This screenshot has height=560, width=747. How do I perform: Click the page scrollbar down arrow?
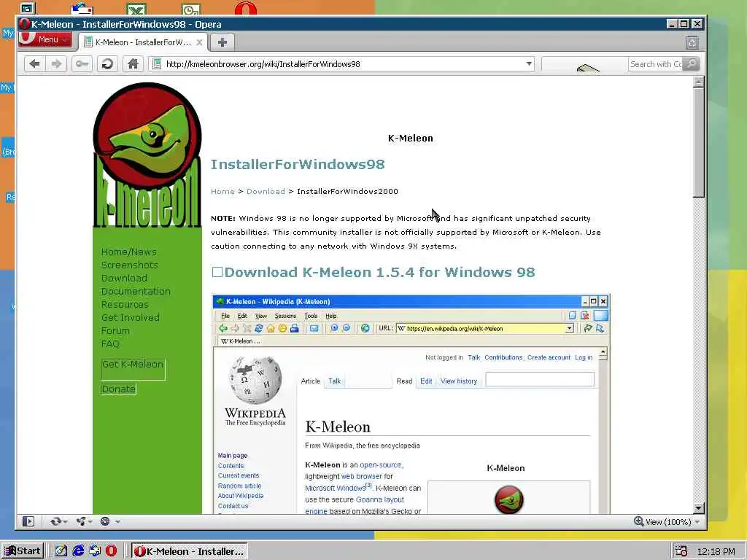pyautogui.click(x=698, y=508)
